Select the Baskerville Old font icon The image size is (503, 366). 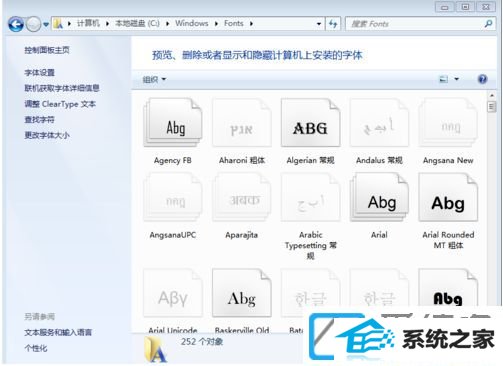click(242, 293)
